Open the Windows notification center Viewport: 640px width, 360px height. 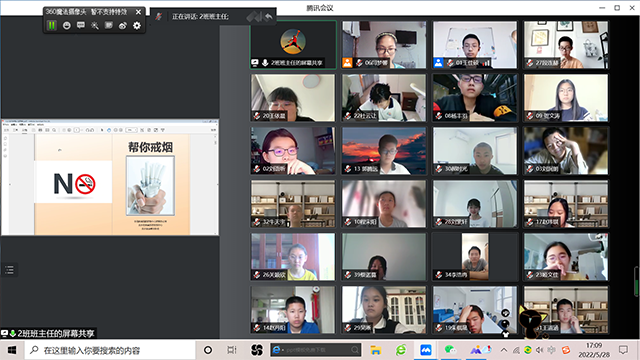point(623,350)
